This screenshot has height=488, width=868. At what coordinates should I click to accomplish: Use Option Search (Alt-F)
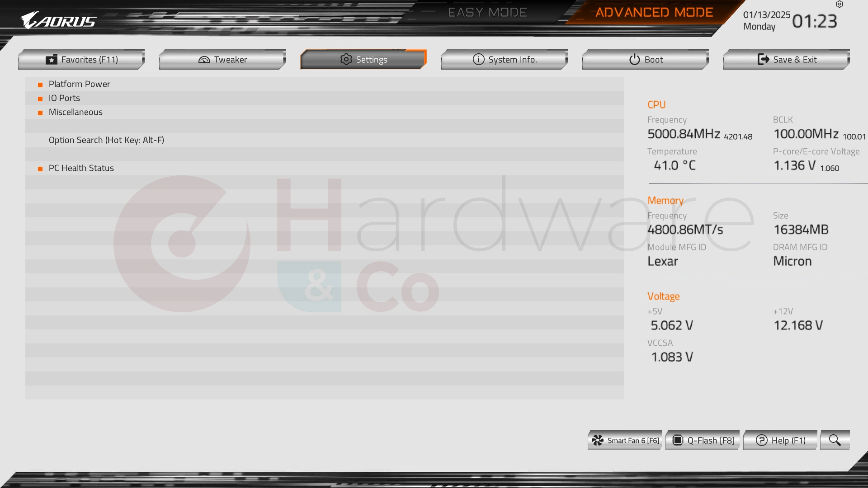pyautogui.click(x=106, y=140)
